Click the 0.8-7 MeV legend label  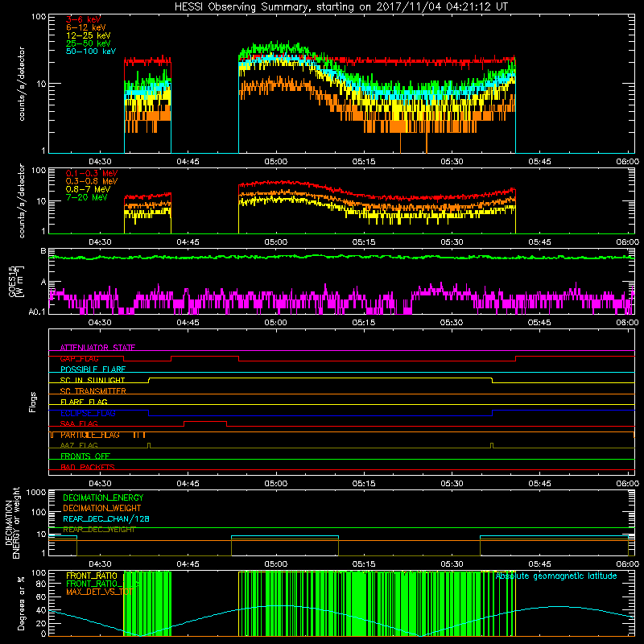coord(88,189)
